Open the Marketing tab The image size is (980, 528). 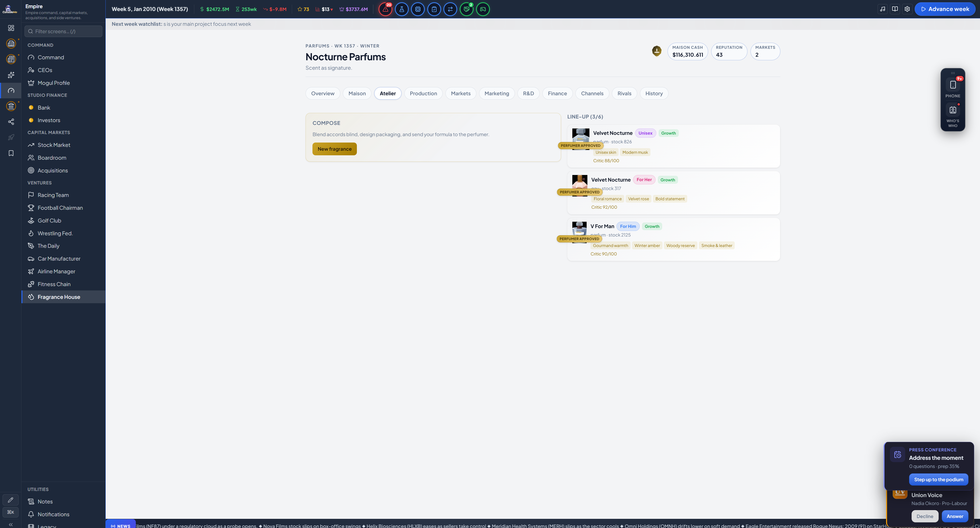[497, 93]
